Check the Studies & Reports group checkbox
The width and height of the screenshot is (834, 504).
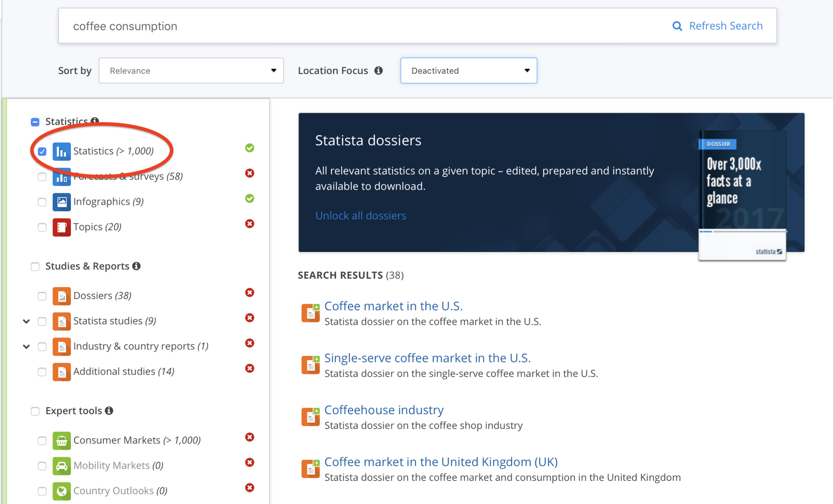(35, 267)
